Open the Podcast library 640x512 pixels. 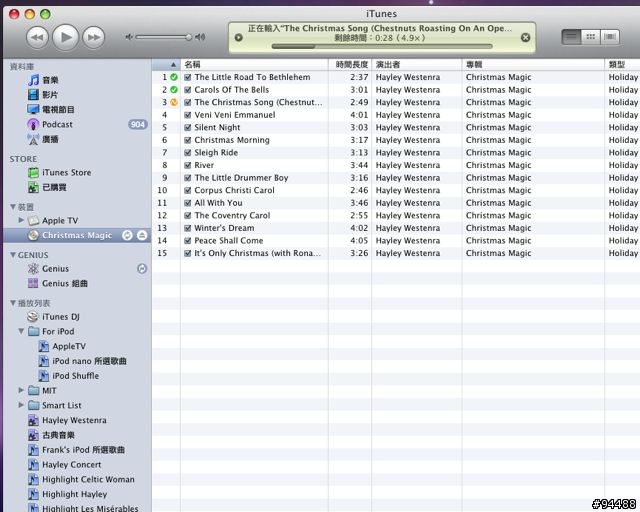point(57,124)
